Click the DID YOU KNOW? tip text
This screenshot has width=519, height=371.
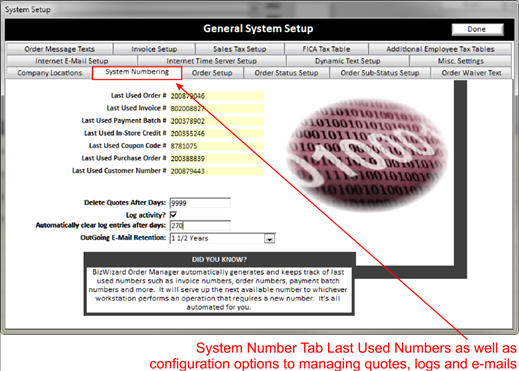pos(219,290)
